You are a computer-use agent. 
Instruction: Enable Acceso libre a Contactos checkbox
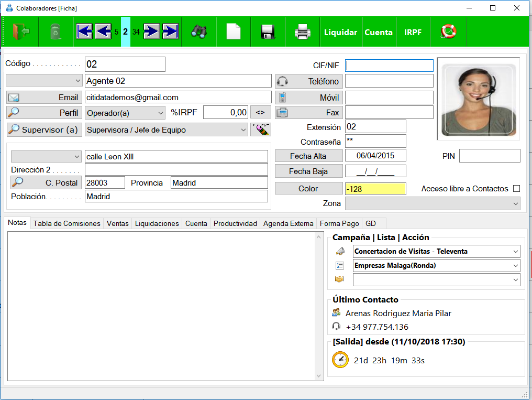click(516, 188)
